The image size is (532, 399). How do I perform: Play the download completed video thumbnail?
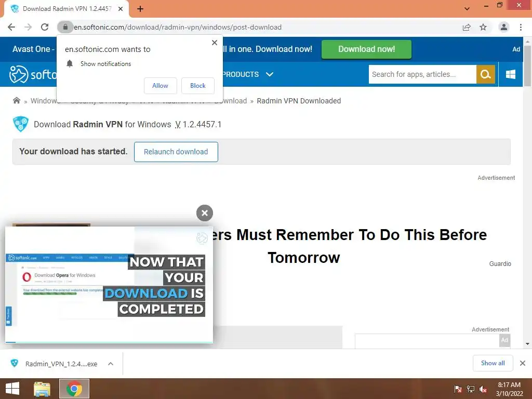coord(109,285)
